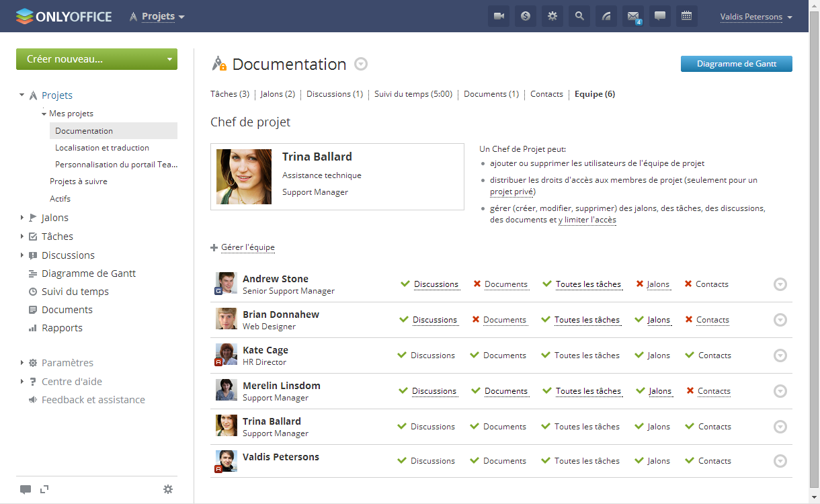
Task: Collapse the Mes projets subtree
Action: tap(44, 114)
